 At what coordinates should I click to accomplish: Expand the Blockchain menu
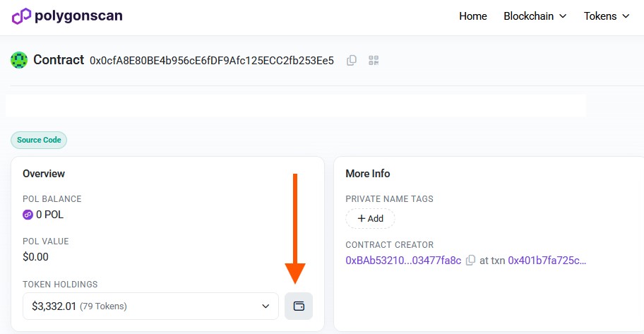coord(535,16)
